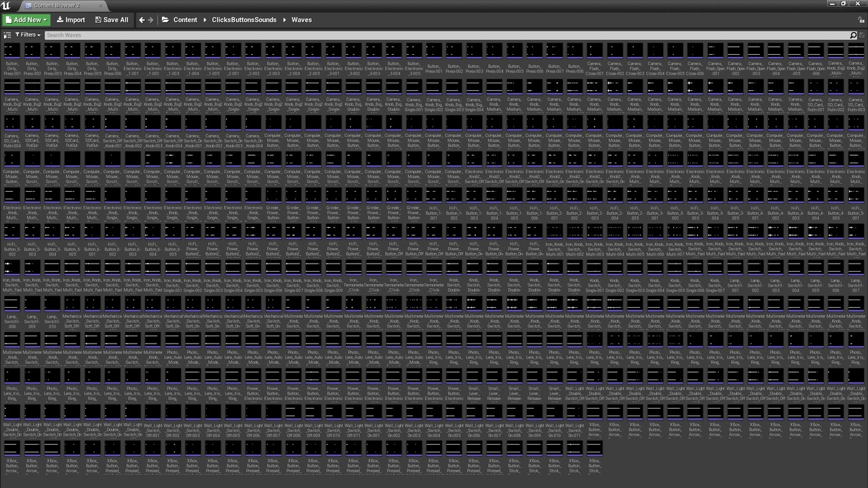
Task: Click Waves in the breadcrumb path
Action: point(302,20)
